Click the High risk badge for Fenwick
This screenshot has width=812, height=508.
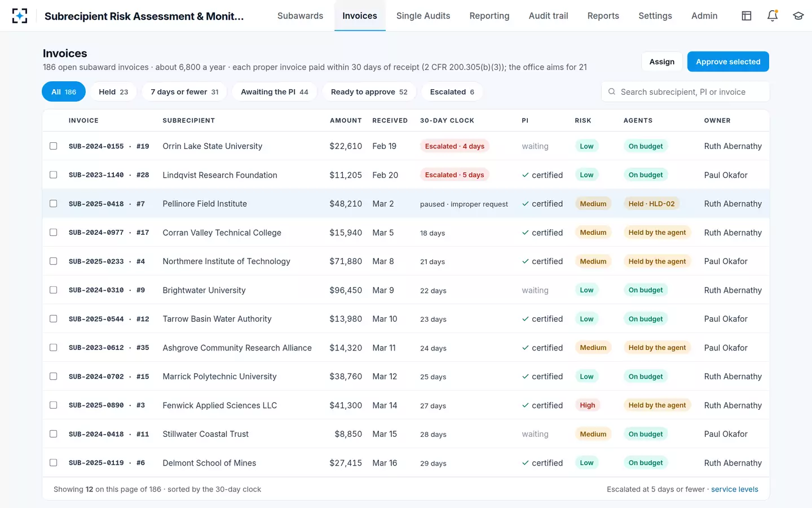pos(588,405)
